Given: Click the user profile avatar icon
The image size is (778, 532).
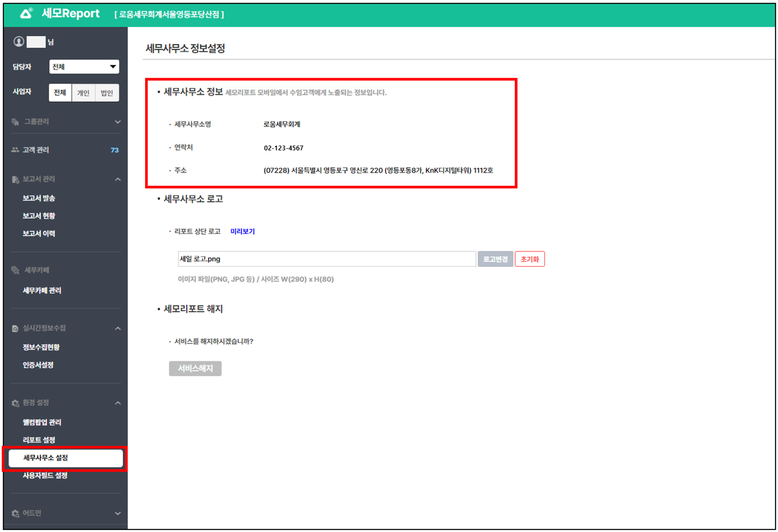Looking at the screenshot, I should [19, 42].
